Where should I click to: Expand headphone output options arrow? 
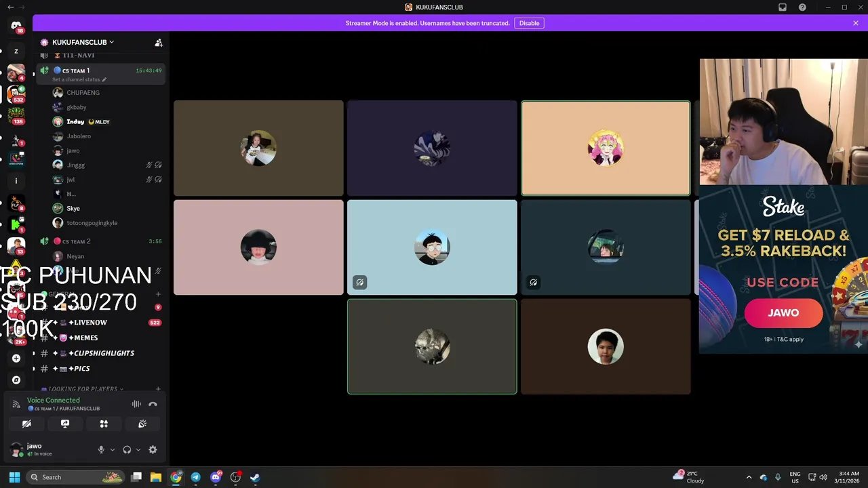138,449
